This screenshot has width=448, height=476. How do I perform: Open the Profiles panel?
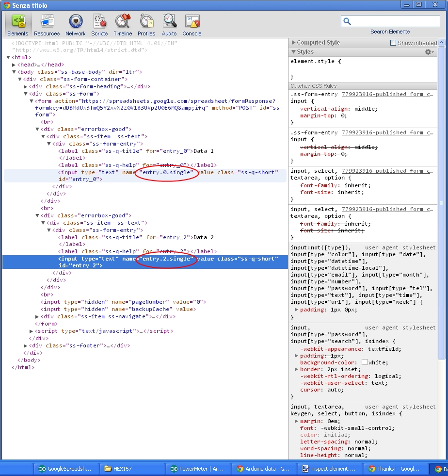(x=146, y=25)
